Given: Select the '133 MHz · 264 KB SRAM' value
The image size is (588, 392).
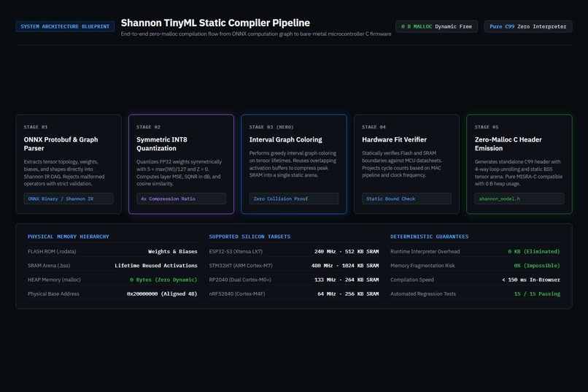Looking at the screenshot, I should coord(347,280).
